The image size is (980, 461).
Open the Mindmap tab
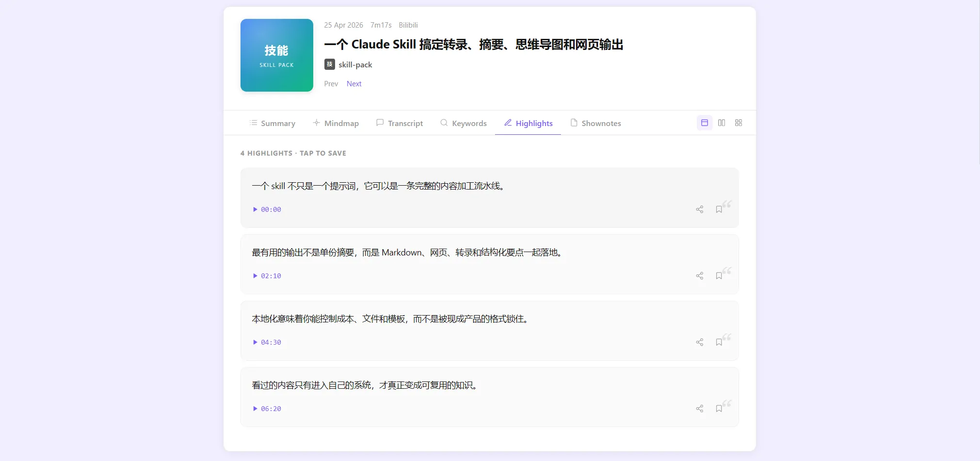[x=336, y=123]
